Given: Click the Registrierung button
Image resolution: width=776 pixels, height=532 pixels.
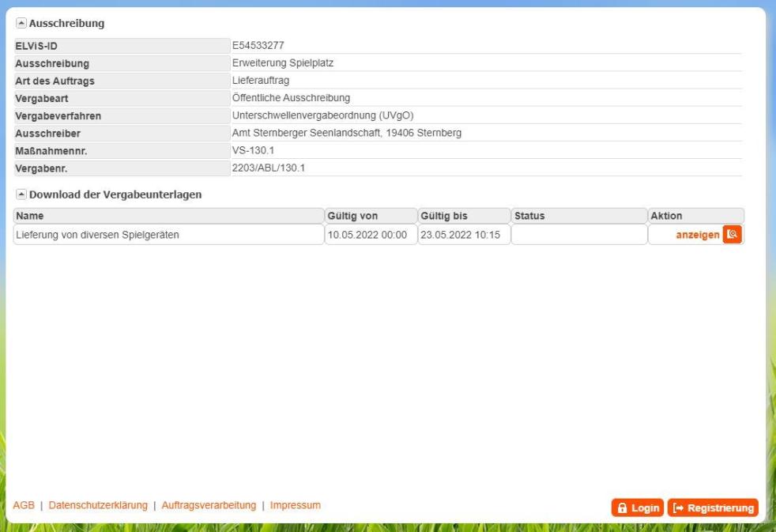Looking at the screenshot, I should tap(713, 507).
